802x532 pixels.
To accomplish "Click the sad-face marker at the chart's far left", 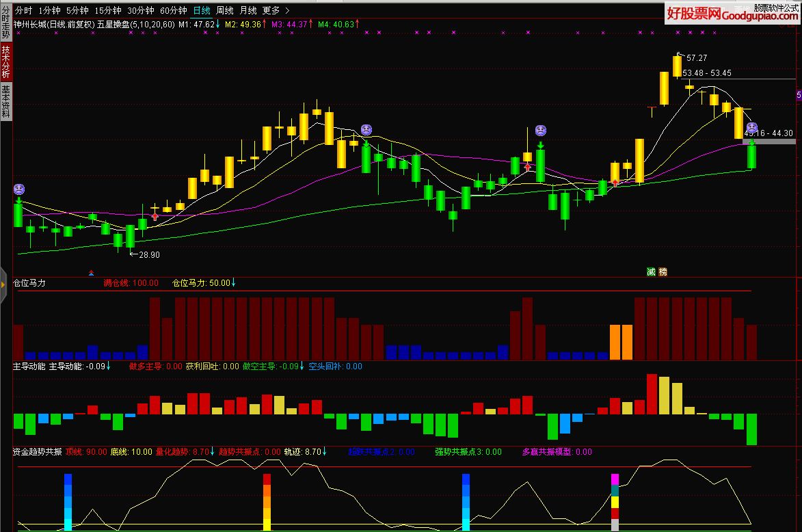I will point(19,189).
